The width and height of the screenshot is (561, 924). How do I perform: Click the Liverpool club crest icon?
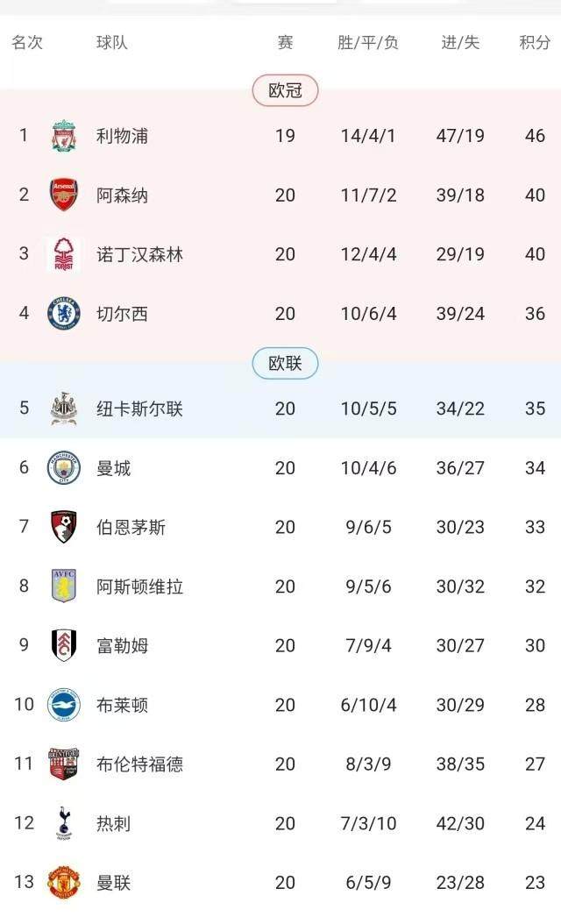click(x=61, y=133)
